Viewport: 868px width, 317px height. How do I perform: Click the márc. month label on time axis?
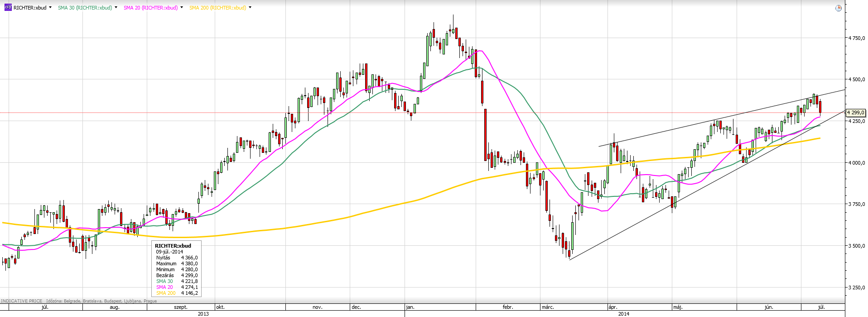point(548,307)
